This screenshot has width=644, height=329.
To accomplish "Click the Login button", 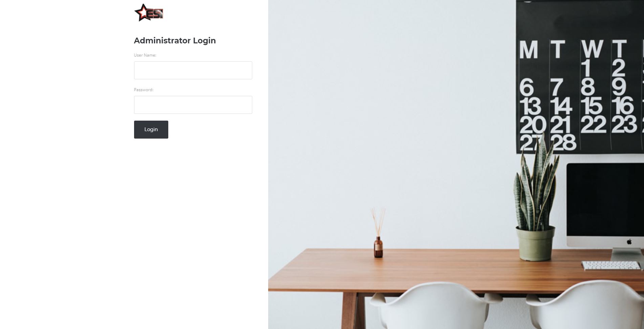I will tap(151, 129).
